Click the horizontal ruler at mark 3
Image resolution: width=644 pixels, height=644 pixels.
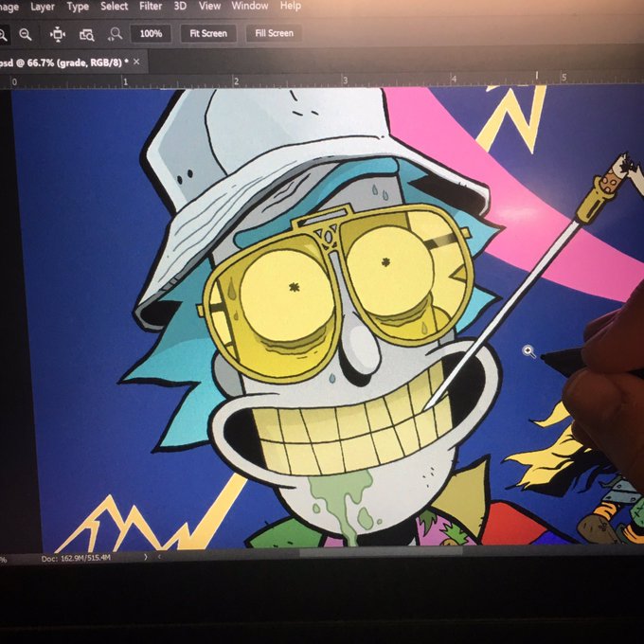pos(345,80)
